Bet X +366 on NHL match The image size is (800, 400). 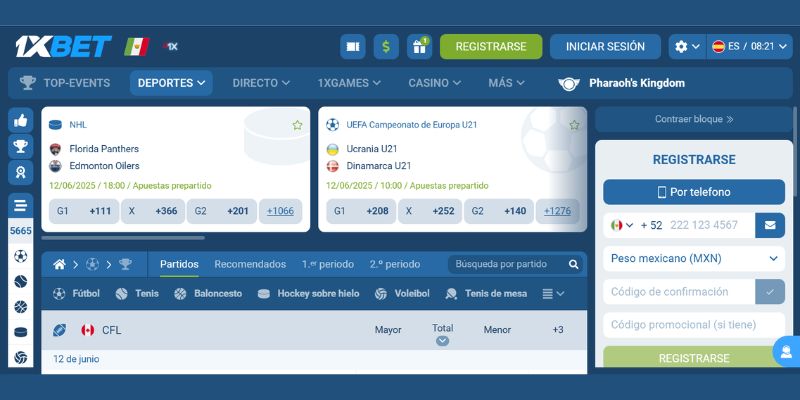coord(153,211)
